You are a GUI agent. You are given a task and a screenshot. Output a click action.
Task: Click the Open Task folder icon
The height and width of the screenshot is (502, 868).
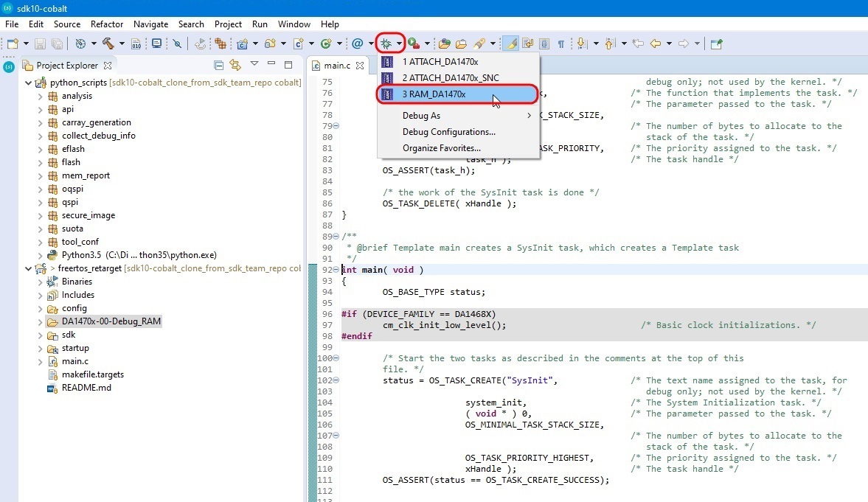click(461, 43)
